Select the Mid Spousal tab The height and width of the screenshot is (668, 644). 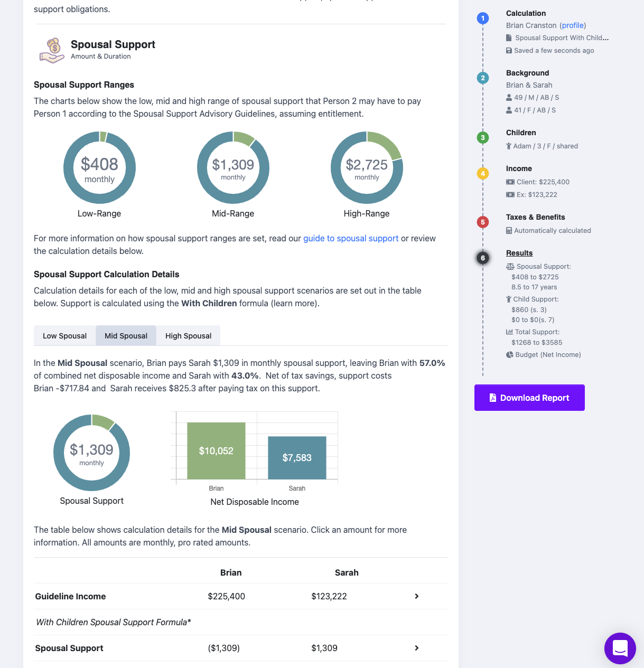point(126,336)
